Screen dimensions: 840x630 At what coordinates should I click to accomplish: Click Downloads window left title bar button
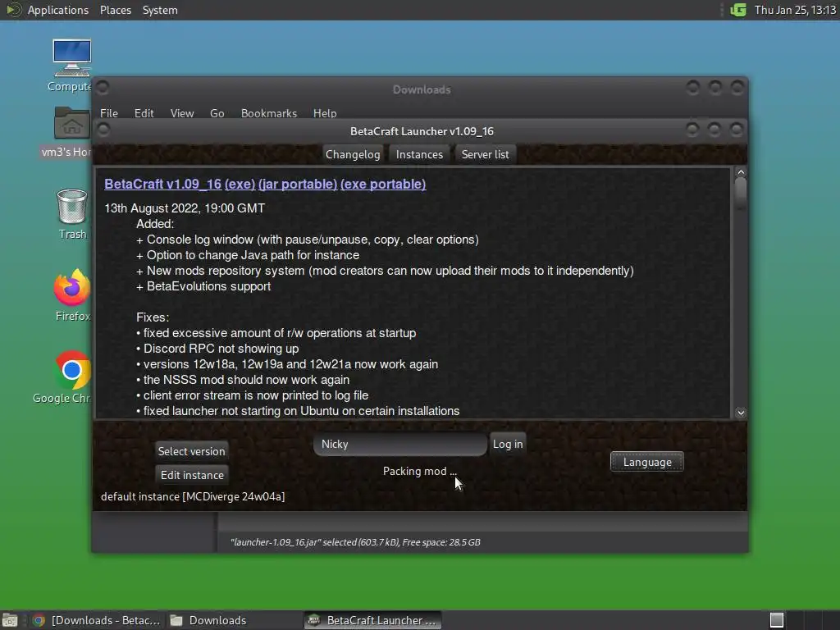coord(103,87)
